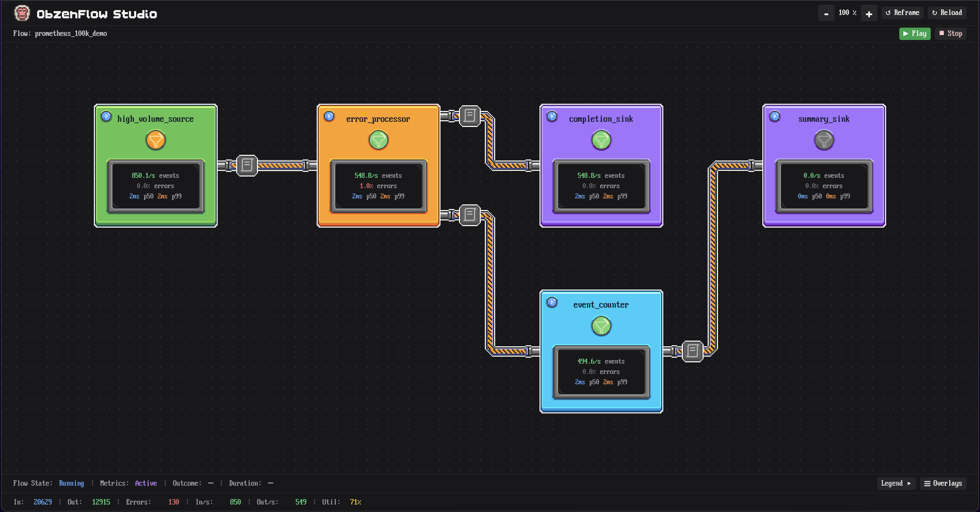Viewport: 980px width, 512px height.
Task: Select the event_counter node title
Action: (x=601, y=305)
